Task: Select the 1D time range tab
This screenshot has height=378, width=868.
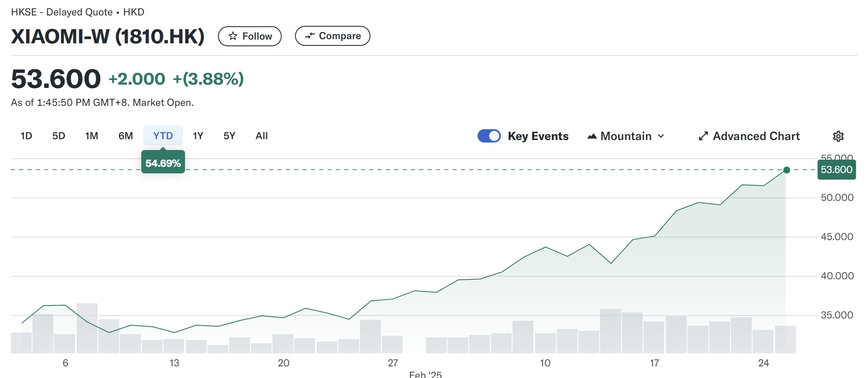Action: 26,136
